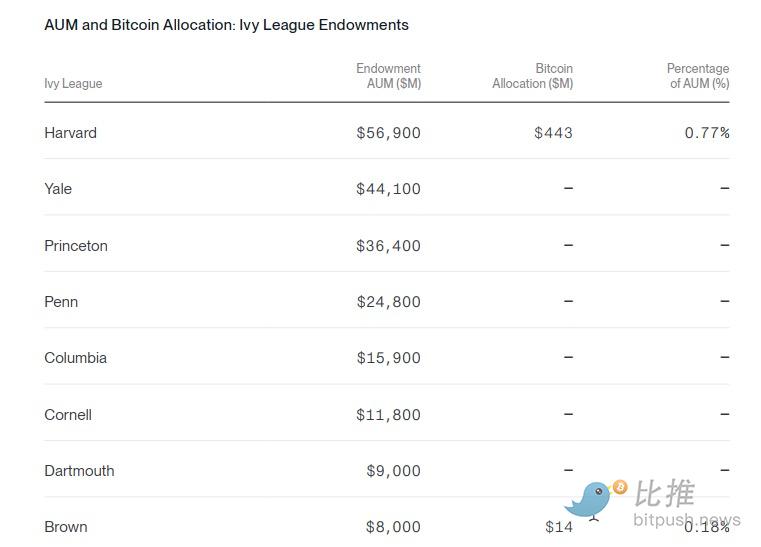Screen dimensions: 761x547
Task: Select the Yale row label
Action: pyautogui.click(x=58, y=189)
